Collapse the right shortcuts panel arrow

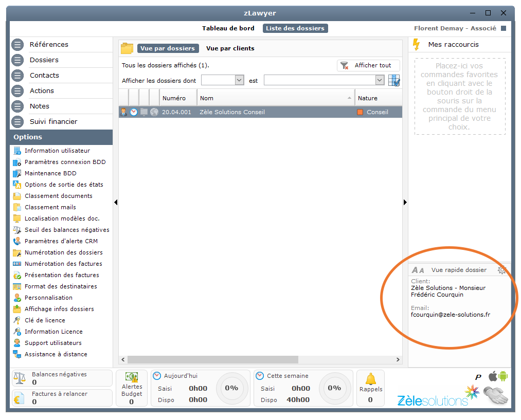(x=405, y=203)
